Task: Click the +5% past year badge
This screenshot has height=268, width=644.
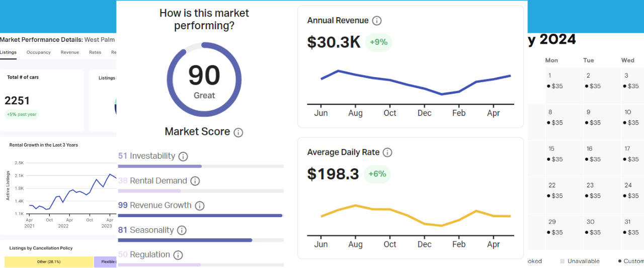Action: coord(22,114)
